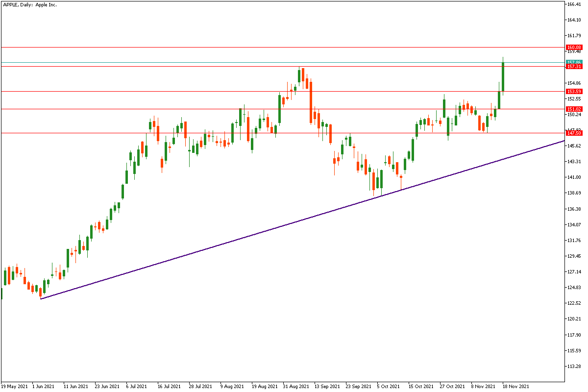Click the 141.00 price axis value
This screenshot has width=588, height=392.
(x=574, y=177)
